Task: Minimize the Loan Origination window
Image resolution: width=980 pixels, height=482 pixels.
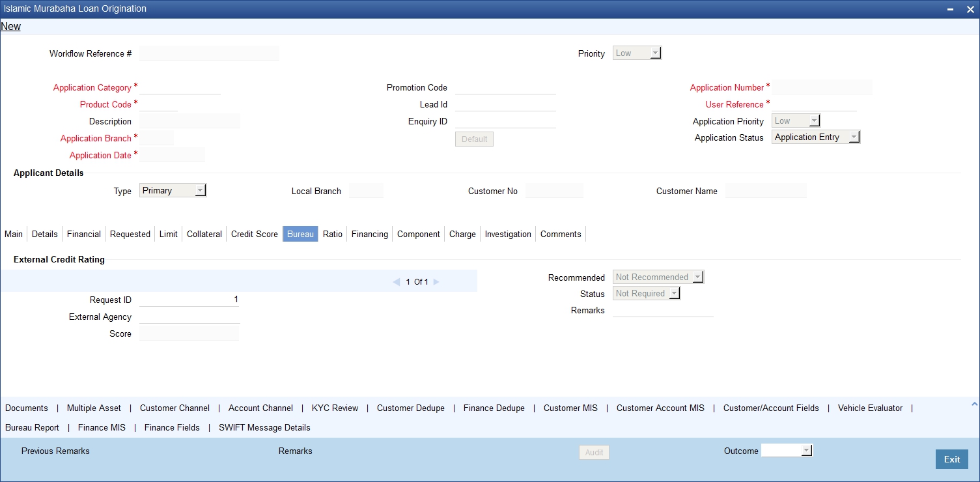Action: click(x=951, y=9)
